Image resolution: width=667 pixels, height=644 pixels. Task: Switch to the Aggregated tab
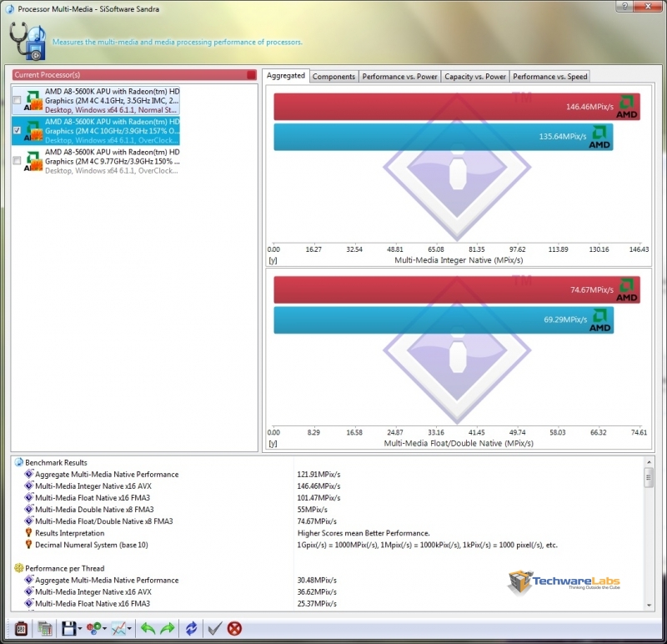point(285,75)
